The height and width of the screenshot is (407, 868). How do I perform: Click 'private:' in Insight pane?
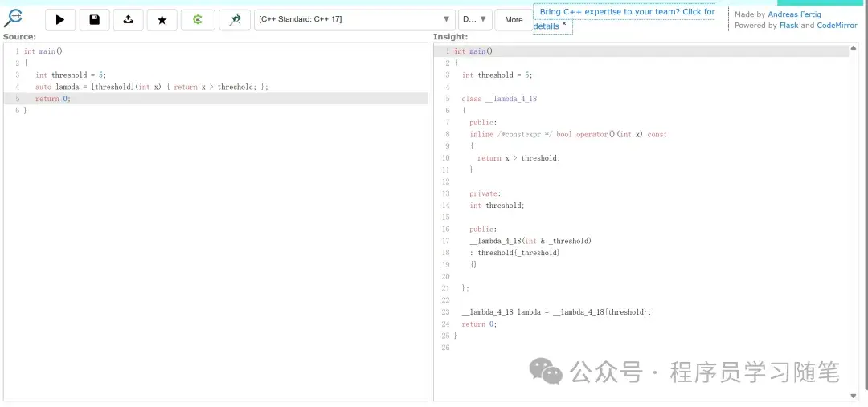485,193
